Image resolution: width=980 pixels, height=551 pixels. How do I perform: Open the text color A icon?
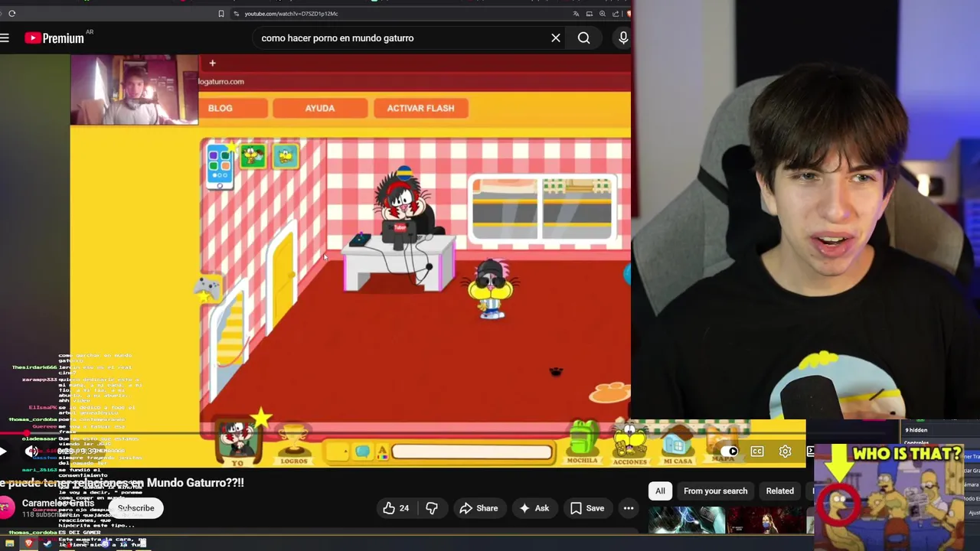pyautogui.click(x=382, y=452)
